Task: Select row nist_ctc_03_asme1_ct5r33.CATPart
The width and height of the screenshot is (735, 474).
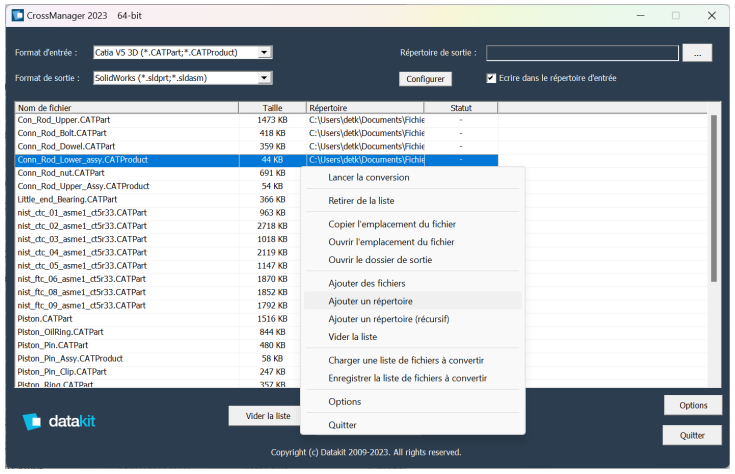Action: (158, 239)
